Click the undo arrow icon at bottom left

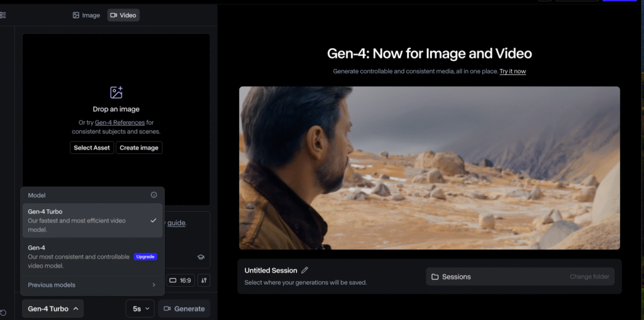coord(3,312)
